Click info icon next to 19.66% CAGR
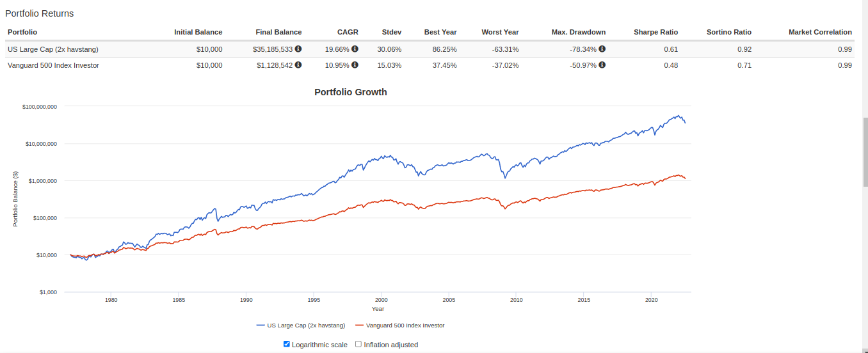Viewport: 868px width, 353px height. [x=355, y=49]
